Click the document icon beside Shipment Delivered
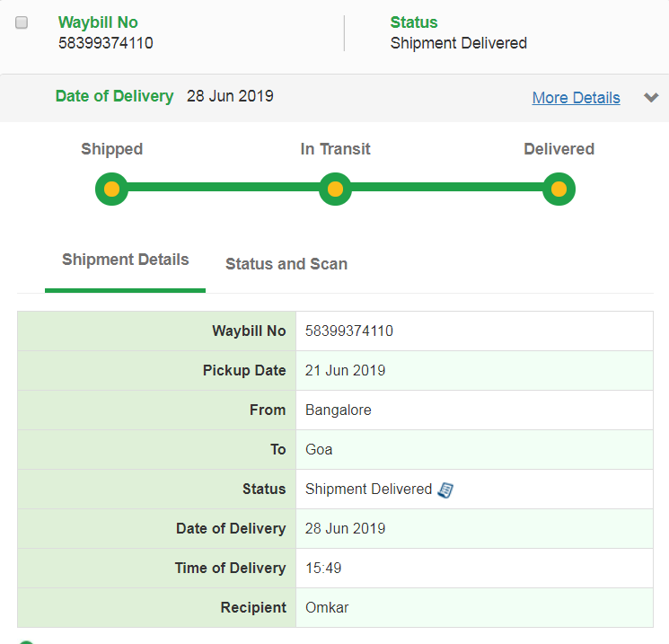Image resolution: width=669 pixels, height=644 pixels. point(445,490)
